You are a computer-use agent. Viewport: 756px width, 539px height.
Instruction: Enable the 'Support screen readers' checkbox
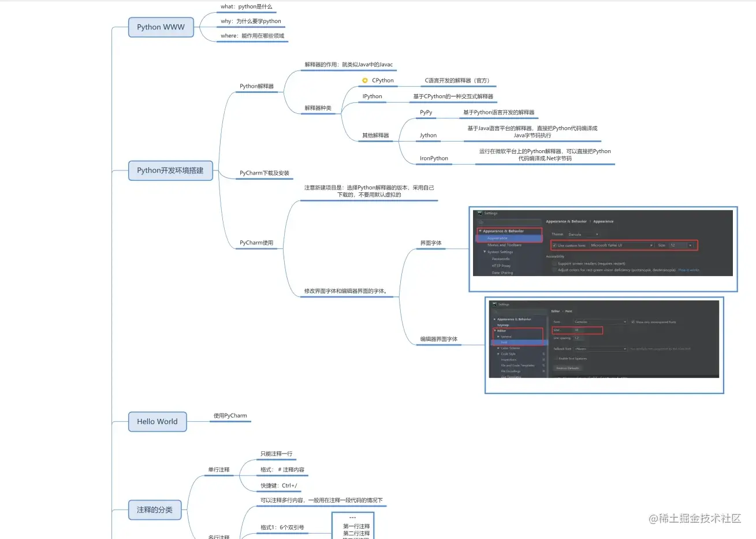(554, 263)
